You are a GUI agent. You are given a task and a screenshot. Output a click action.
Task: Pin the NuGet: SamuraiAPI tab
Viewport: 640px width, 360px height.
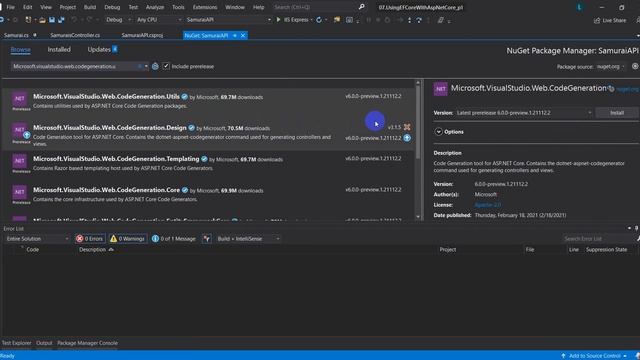(x=235, y=36)
